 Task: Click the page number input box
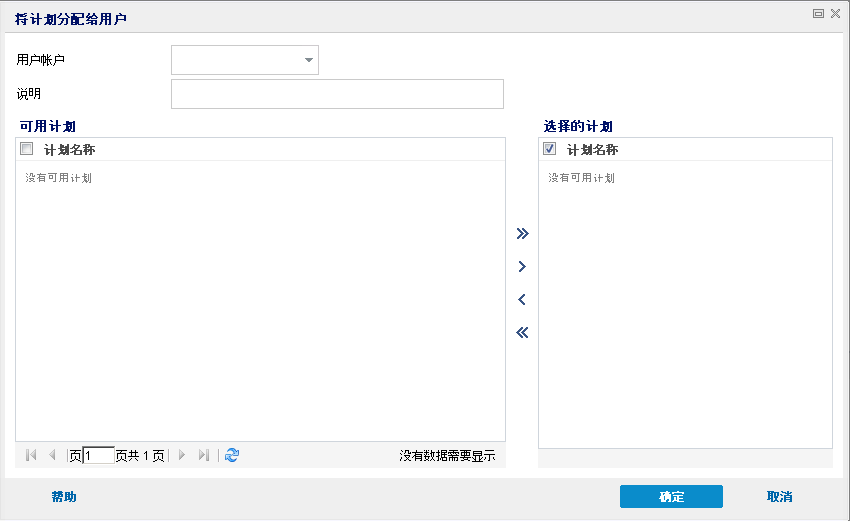[99, 455]
